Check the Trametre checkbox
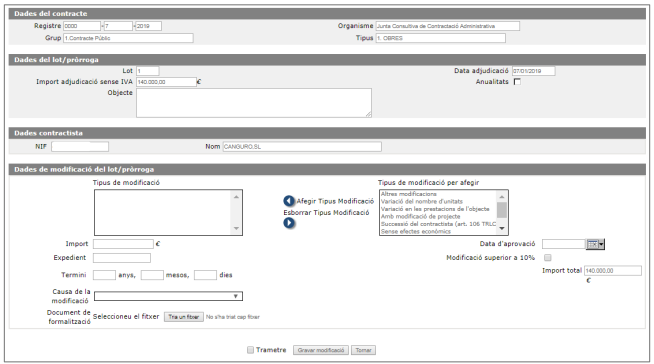This screenshot has height=364, width=654. tap(250, 350)
